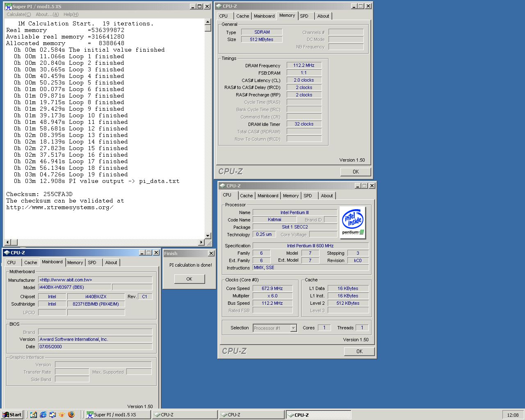This screenshot has height=420, width=525.
Task: Switch to About tab in Memory window
Action: pyautogui.click(x=323, y=16)
